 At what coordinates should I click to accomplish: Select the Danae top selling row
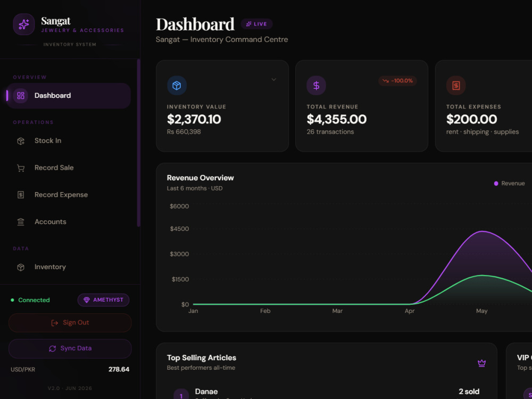pos(327,393)
